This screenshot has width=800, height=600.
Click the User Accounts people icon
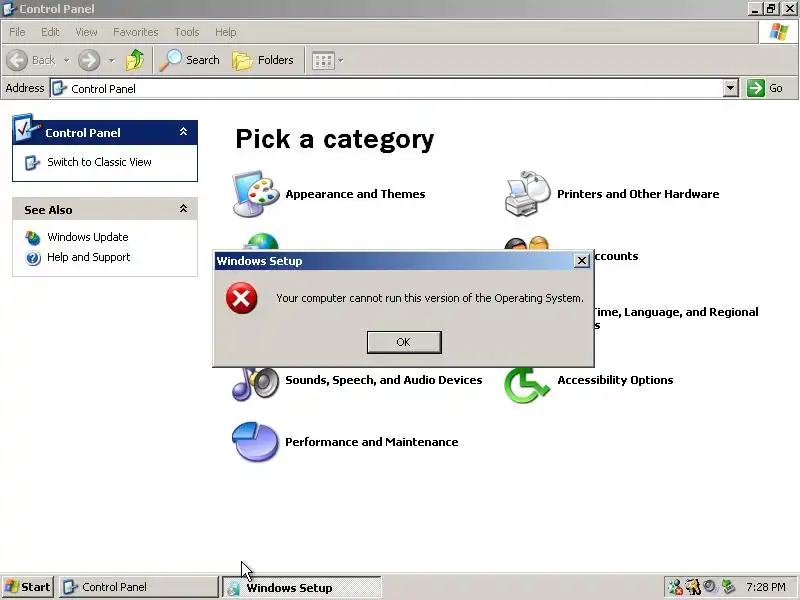coord(527,243)
